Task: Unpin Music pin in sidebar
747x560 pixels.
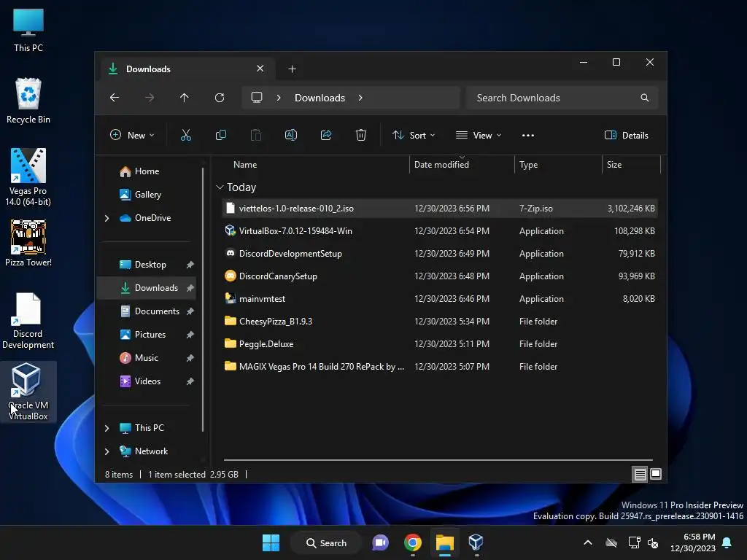Action: point(190,358)
